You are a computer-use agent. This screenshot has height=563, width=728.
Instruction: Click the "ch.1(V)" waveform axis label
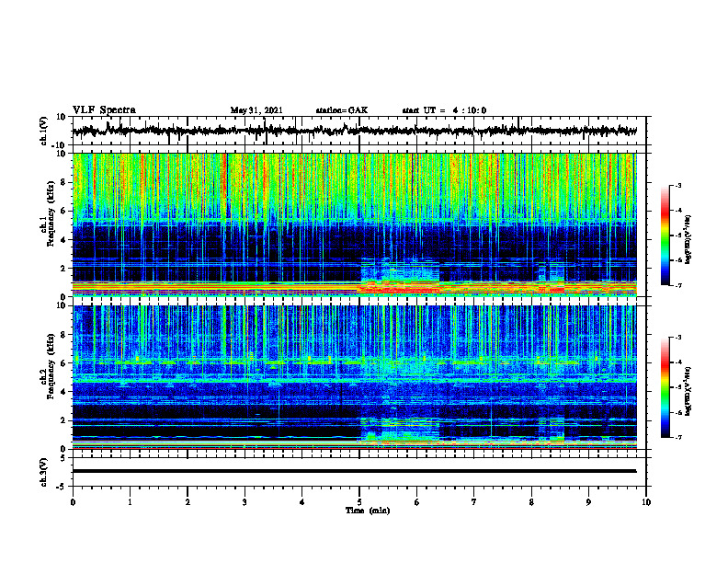[x=44, y=131]
